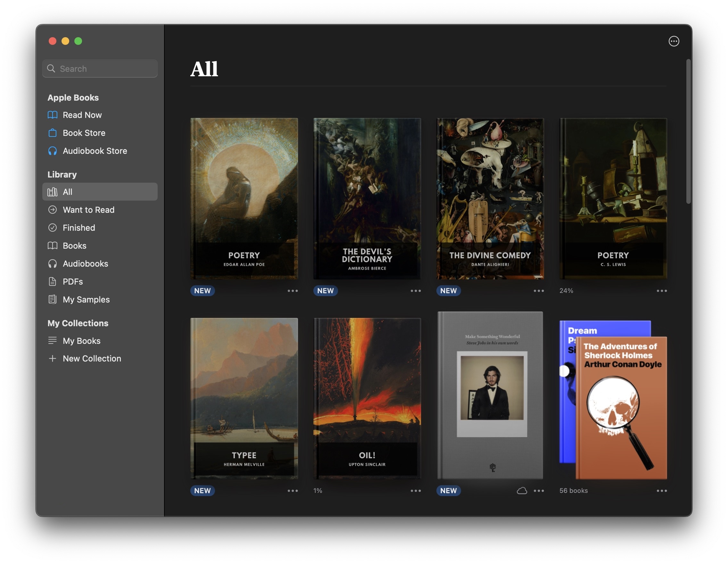Open more options circle at top right
This screenshot has width=728, height=564.
[674, 41]
